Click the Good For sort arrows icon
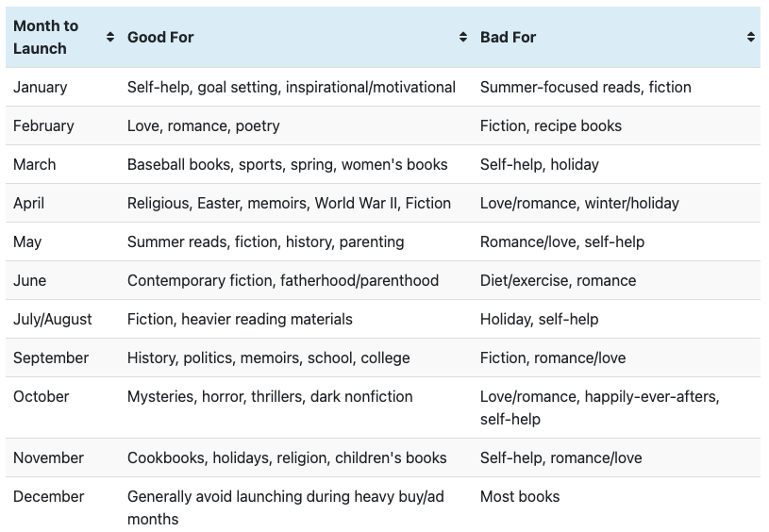Viewport: 769px width, 532px height. pyautogui.click(x=463, y=37)
